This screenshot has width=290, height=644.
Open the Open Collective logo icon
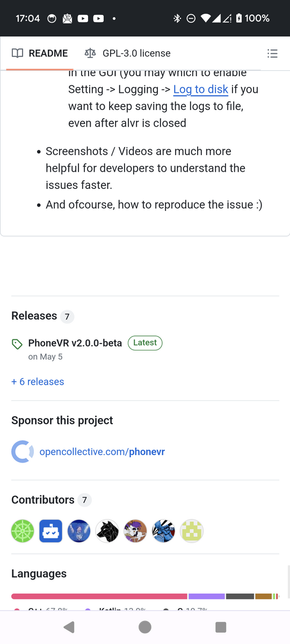[23, 452]
